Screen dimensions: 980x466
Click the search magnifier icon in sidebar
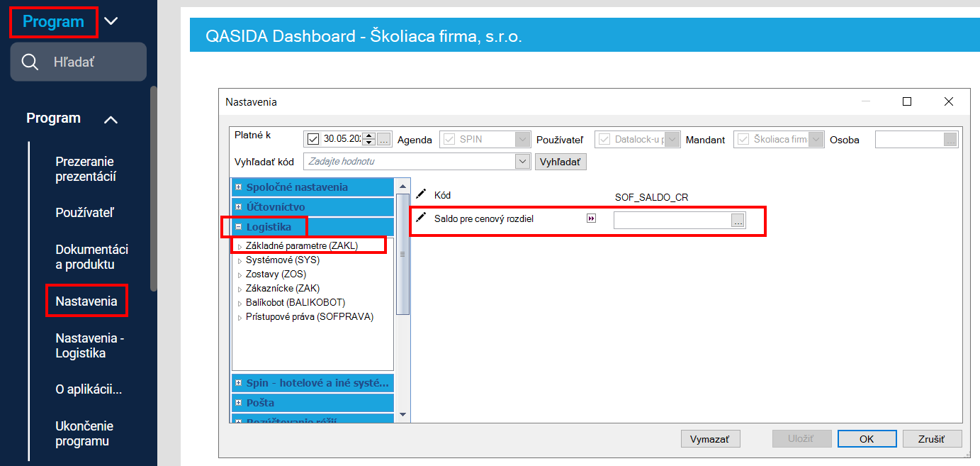(x=30, y=62)
